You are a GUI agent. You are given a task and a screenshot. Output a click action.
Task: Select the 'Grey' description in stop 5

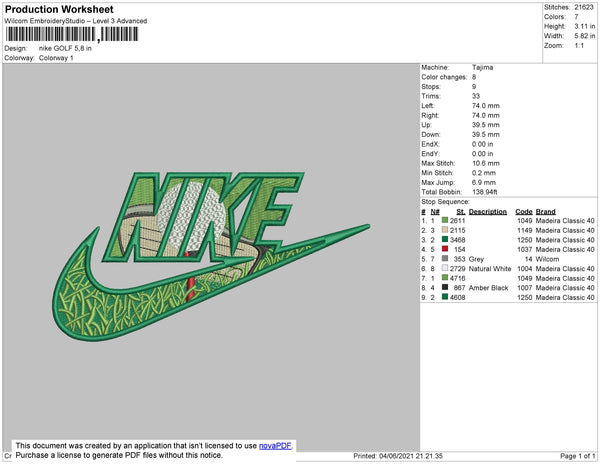click(476, 259)
